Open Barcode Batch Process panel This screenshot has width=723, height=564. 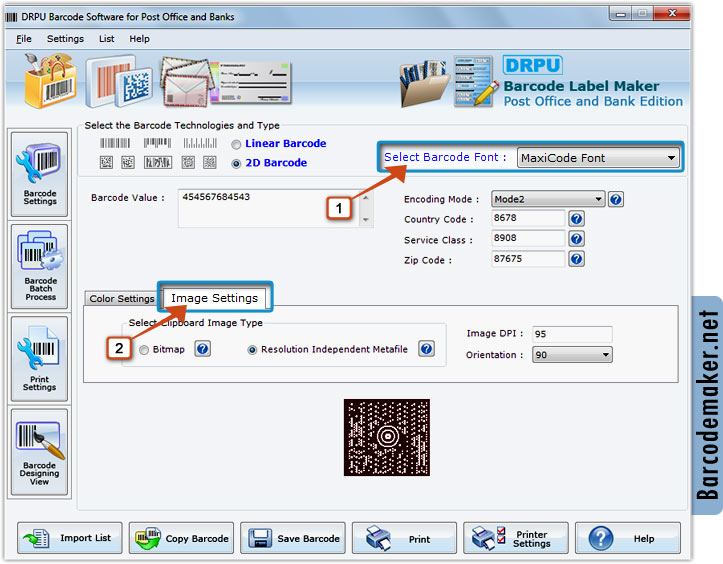[40, 266]
